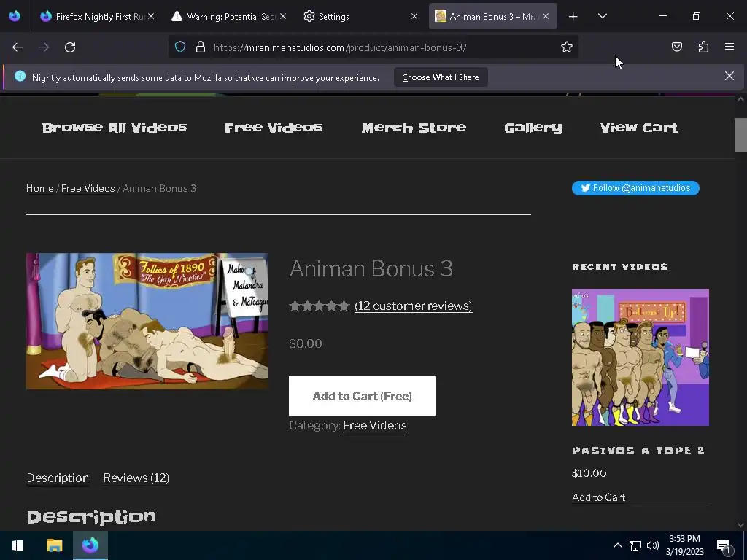Open the volume tray icon

(653, 545)
